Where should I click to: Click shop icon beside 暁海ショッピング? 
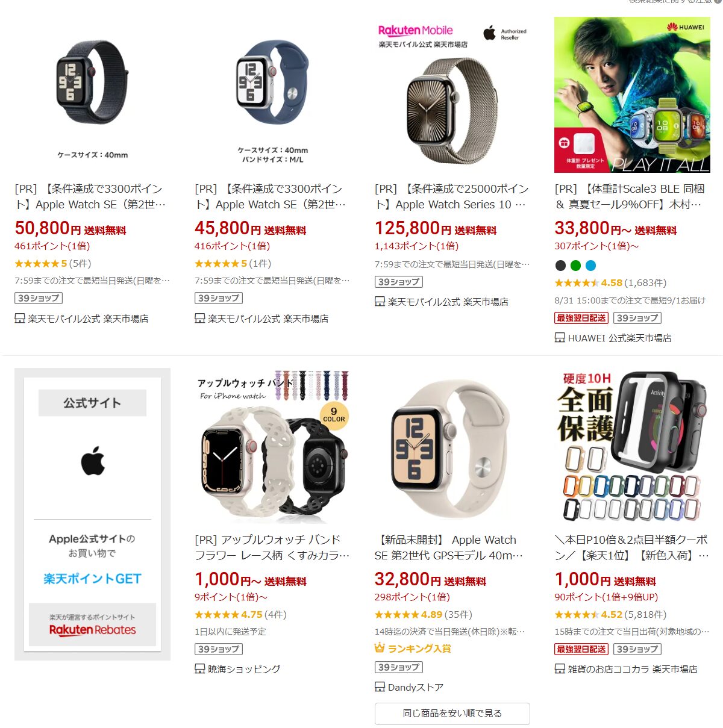(200, 669)
